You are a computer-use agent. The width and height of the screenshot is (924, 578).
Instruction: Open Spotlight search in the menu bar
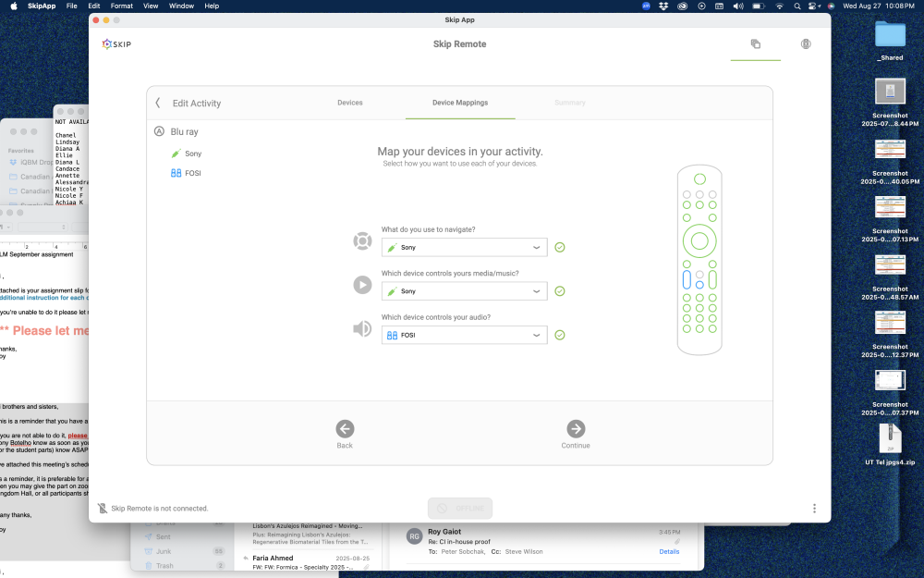pos(796,6)
